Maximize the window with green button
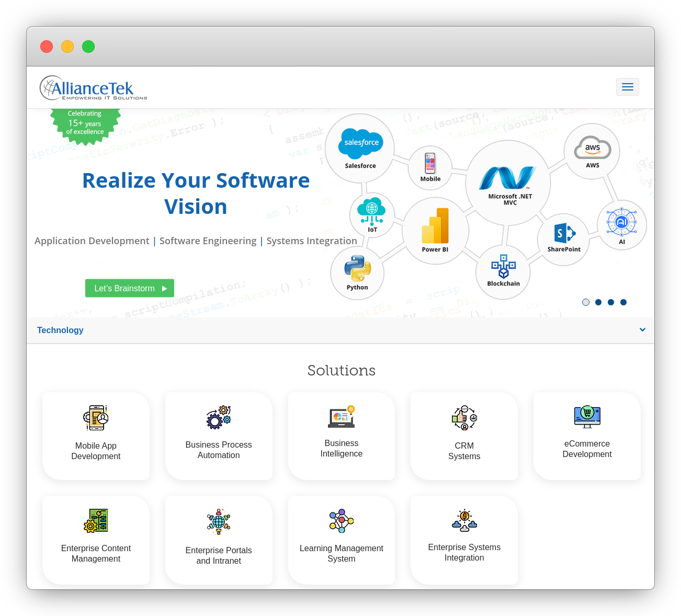The image size is (681, 616). point(88,47)
